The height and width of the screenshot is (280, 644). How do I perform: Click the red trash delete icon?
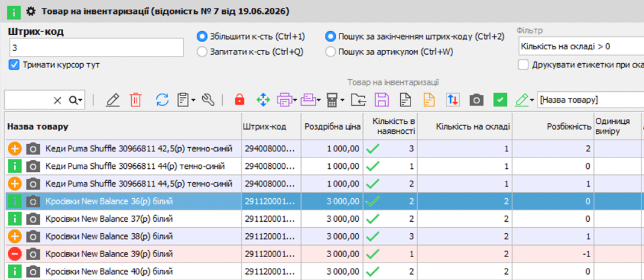click(x=136, y=100)
